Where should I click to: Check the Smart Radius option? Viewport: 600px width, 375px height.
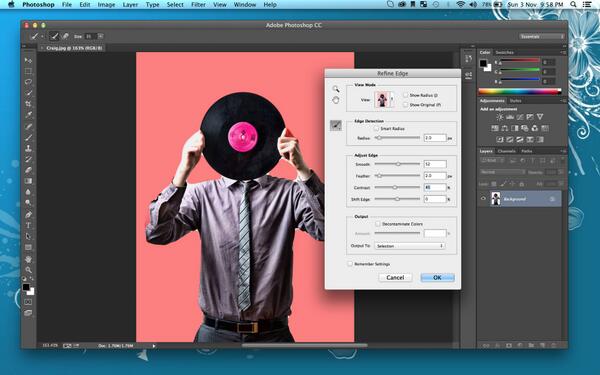[x=376, y=129]
